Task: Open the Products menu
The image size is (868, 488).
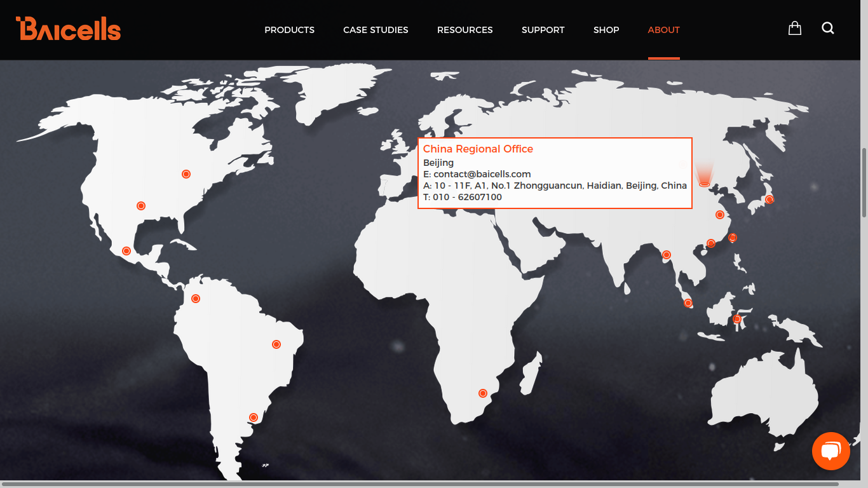Action: tap(290, 30)
